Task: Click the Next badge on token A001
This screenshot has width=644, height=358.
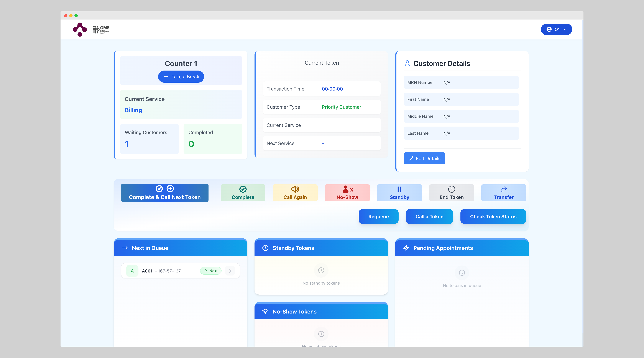Action: (x=211, y=271)
